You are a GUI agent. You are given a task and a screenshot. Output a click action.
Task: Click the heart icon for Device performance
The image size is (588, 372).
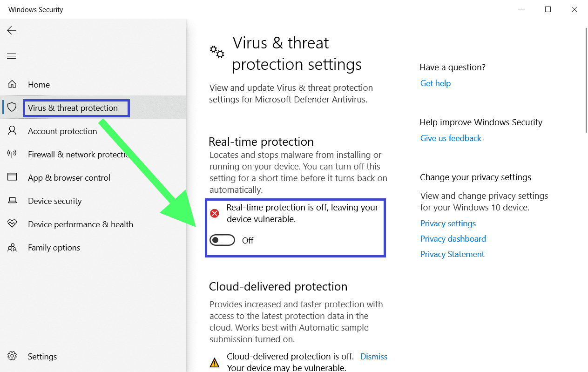(12, 224)
